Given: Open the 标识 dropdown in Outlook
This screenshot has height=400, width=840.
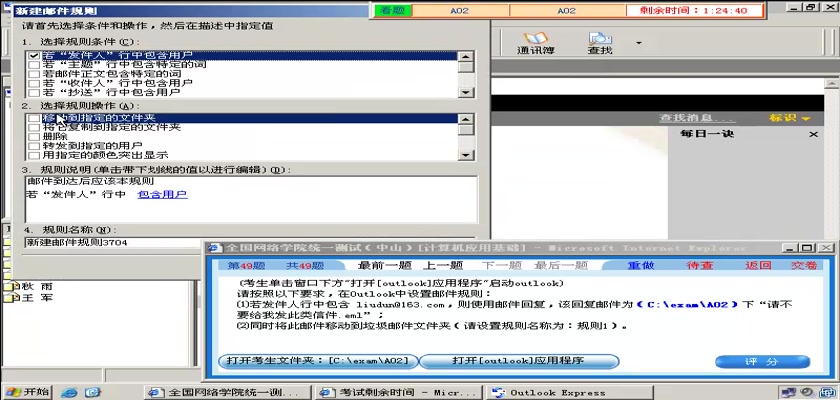Looking at the screenshot, I should click(x=790, y=118).
